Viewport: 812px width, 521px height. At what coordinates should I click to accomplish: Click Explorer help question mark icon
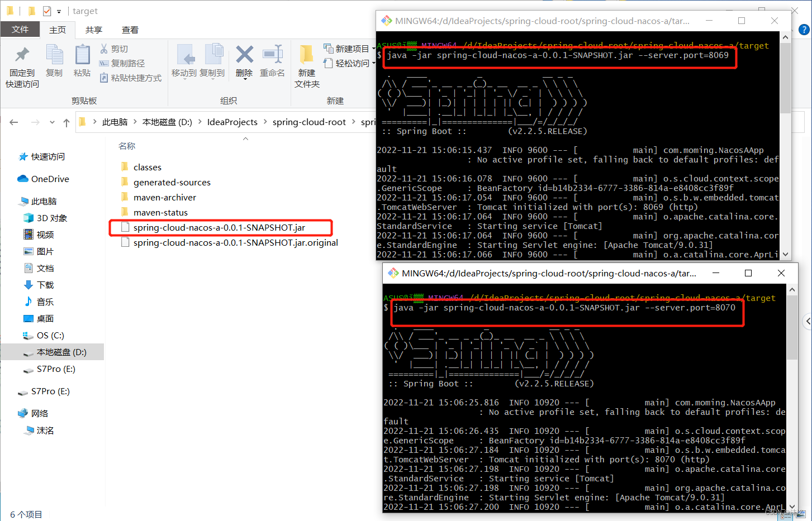(804, 30)
